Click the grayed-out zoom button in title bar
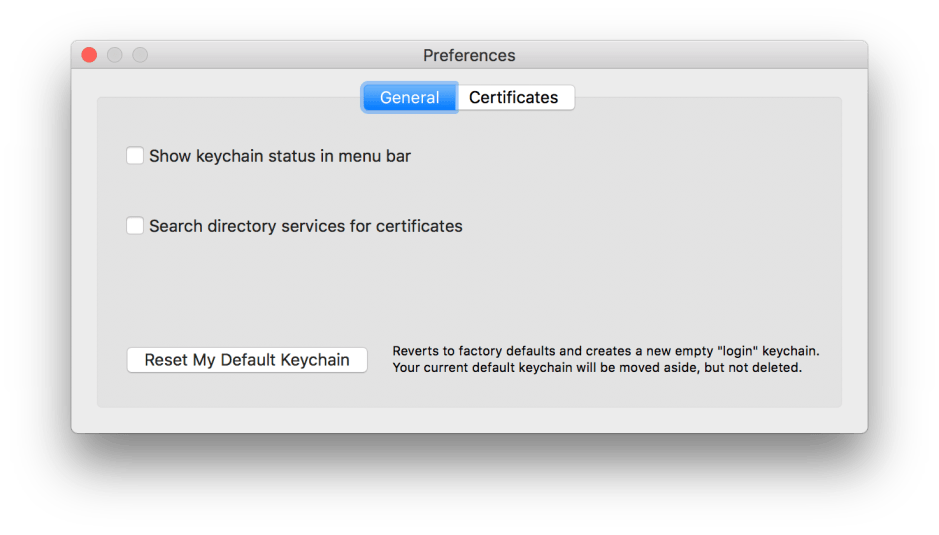The height and width of the screenshot is (535, 939). pyautogui.click(x=140, y=55)
